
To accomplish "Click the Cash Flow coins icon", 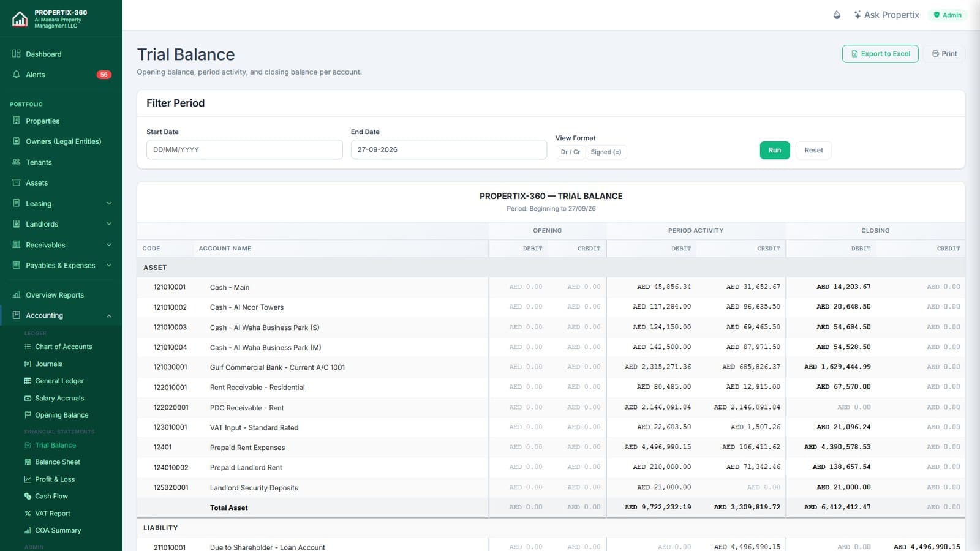I will tap(28, 497).
